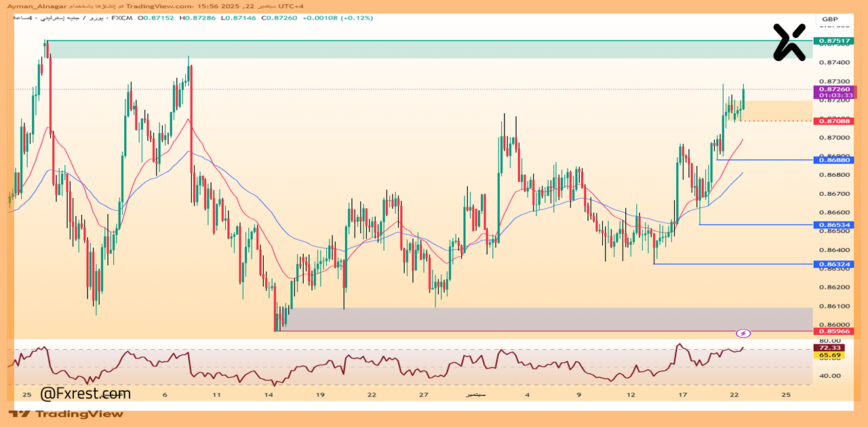Select the blue 0.86880 level label
Image resolution: width=868 pixels, height=427 pixels.
pos(834,160)
